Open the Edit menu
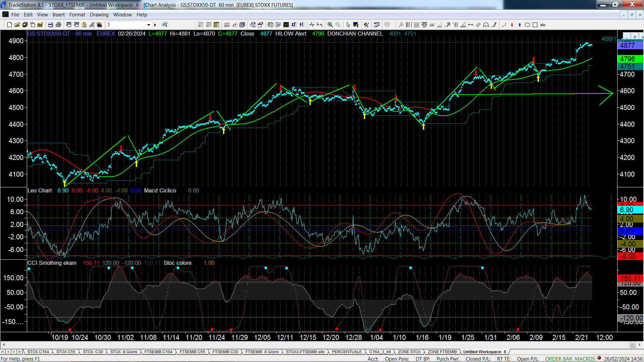This screenshot has height=362, width=644. point(28,15)
